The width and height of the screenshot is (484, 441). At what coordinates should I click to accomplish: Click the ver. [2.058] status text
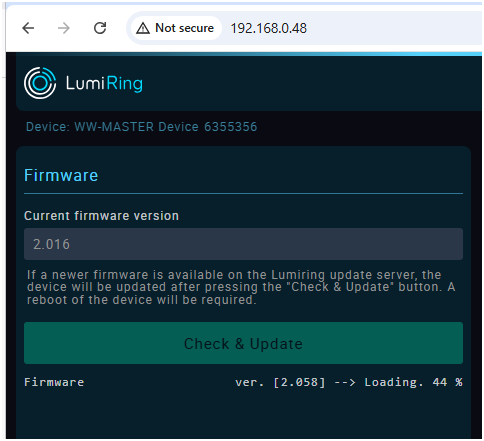(280, 382)
